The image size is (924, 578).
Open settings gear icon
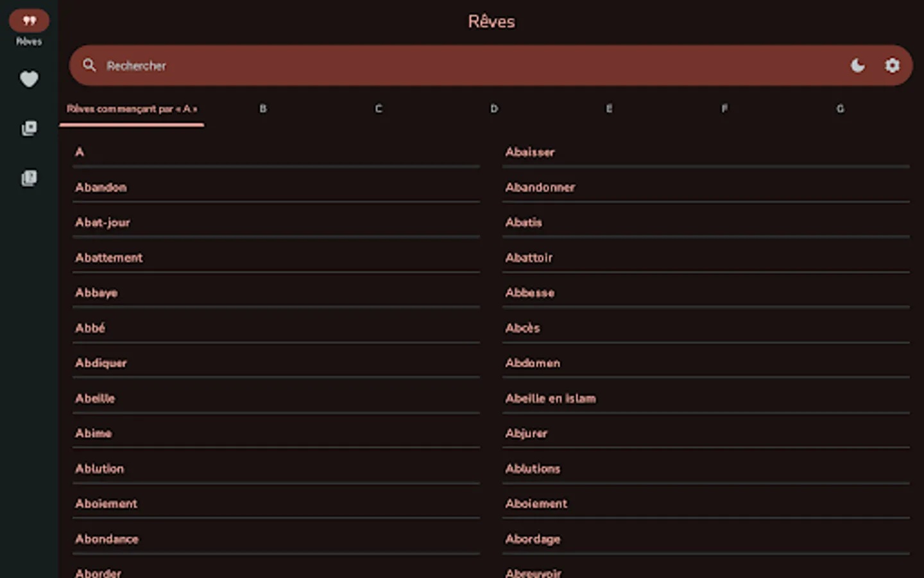[x=892, y=65]
